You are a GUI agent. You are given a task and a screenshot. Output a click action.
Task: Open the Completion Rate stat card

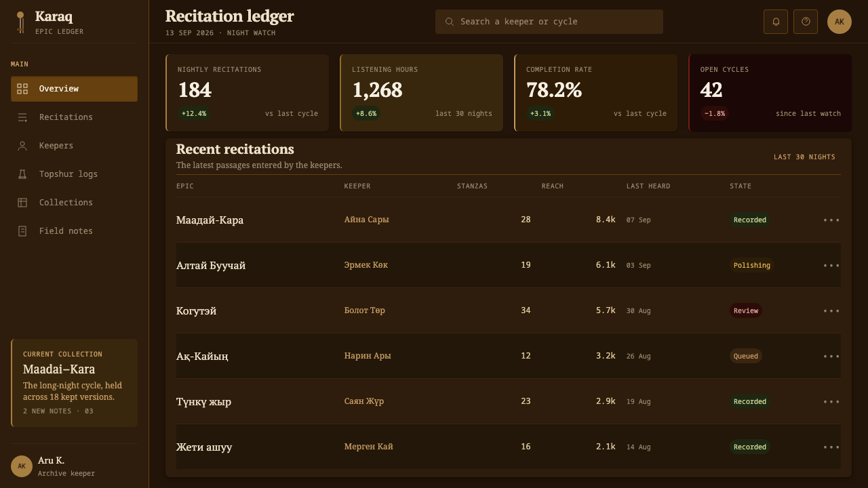[595, 93]
